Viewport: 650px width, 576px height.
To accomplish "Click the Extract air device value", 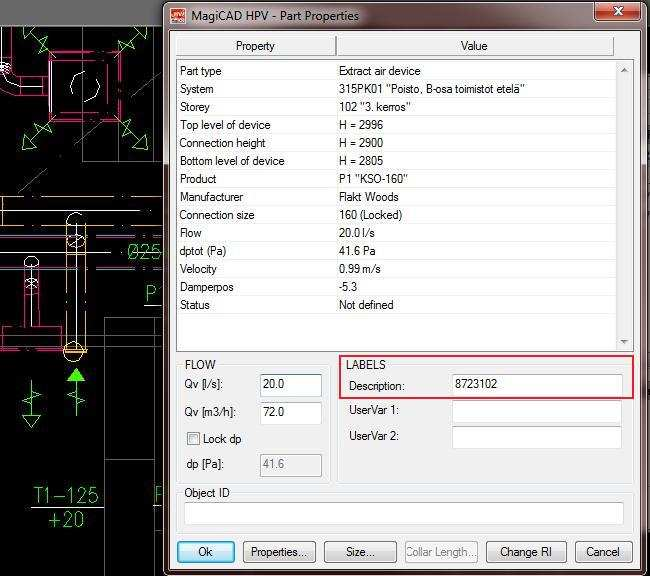I will pos(379,71).
